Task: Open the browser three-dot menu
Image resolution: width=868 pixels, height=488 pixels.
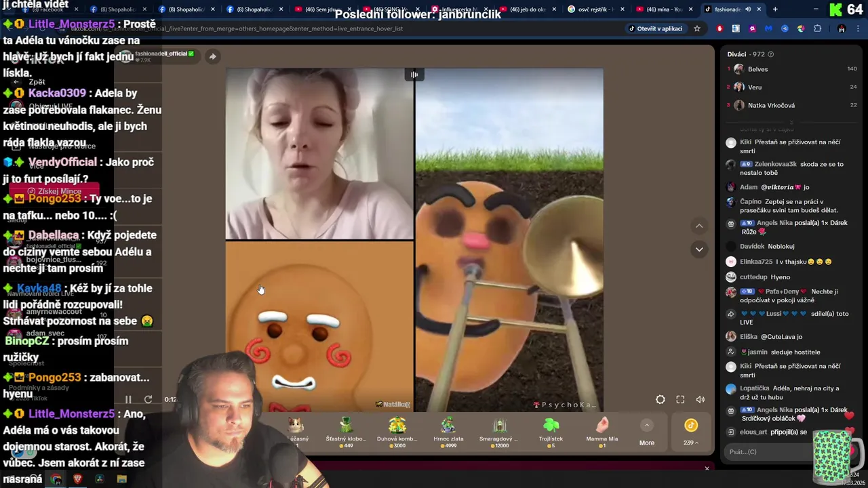Action: [859, 28]
